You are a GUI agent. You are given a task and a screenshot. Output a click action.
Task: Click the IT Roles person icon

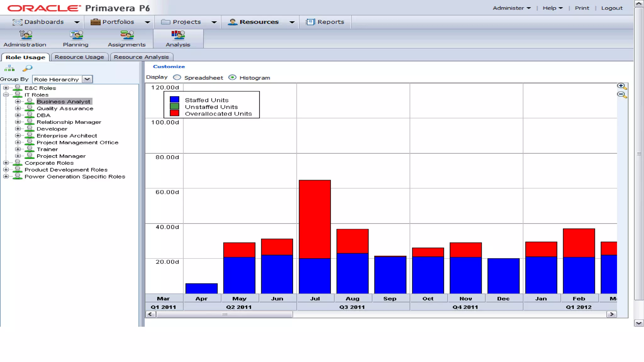tap(18, 95)
